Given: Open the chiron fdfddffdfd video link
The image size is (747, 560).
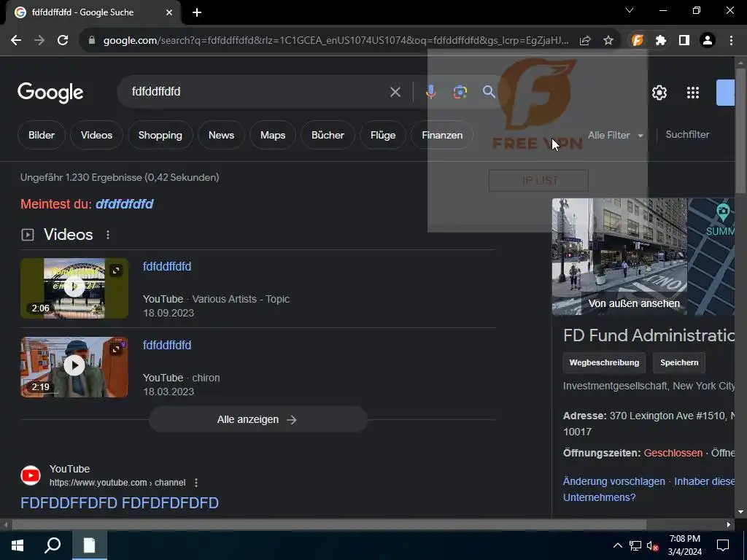Looking at the screenshot, I should coord(167,345).
